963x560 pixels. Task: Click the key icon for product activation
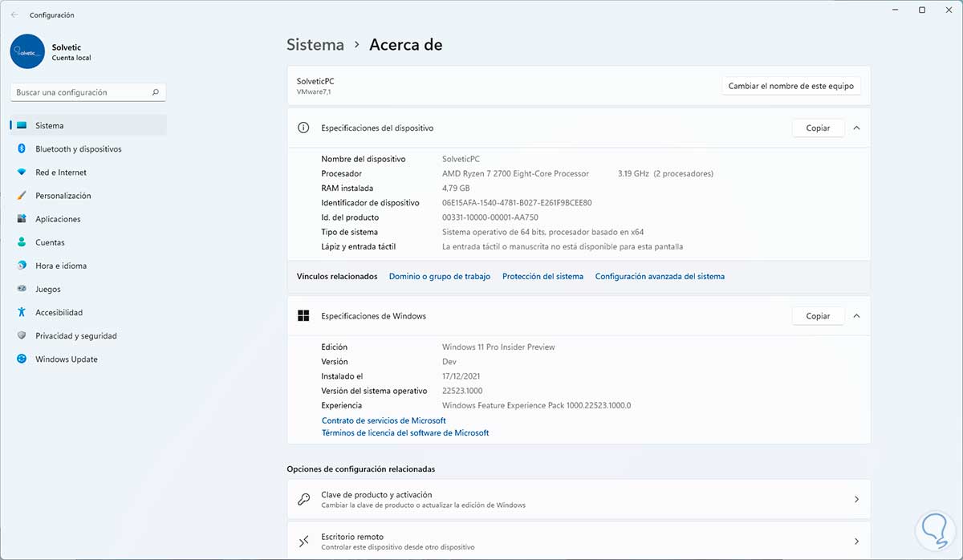coord(303,499)
